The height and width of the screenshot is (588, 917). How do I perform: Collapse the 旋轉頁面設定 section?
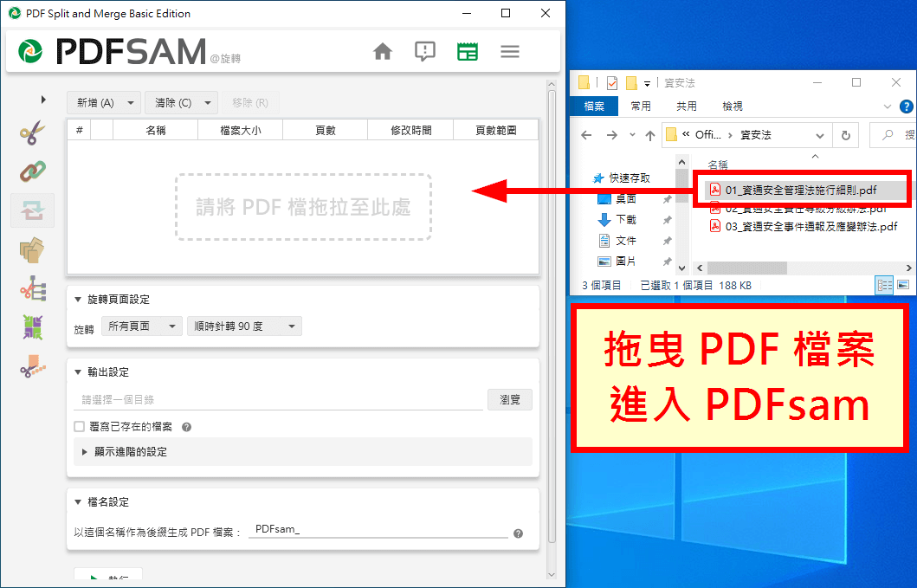click(78, 300)
